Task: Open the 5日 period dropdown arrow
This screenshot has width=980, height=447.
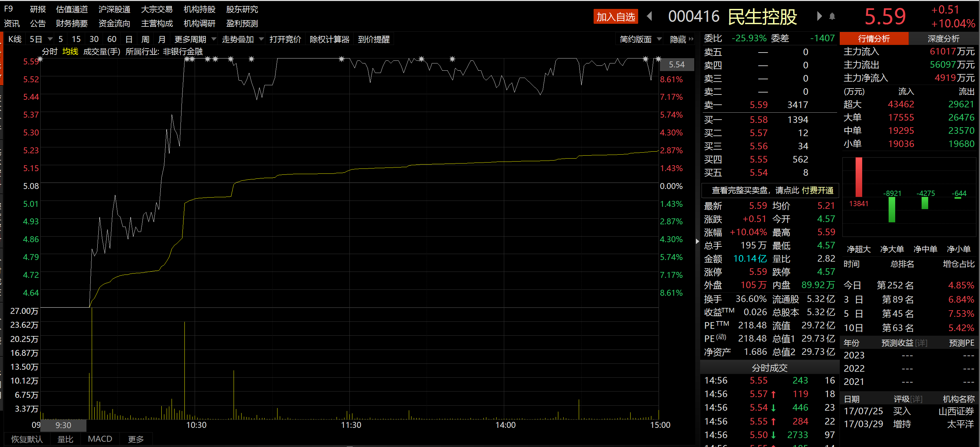Action: (50, 39)
